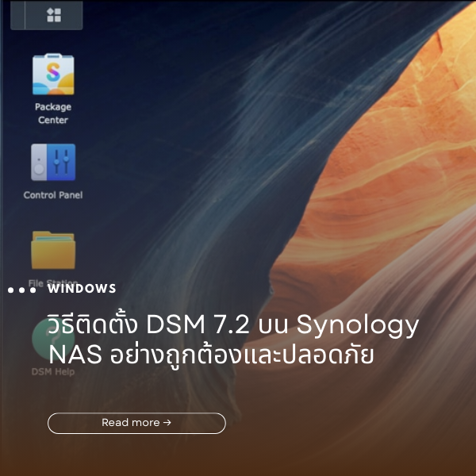The image size is (476, 476).
Task: Click the three dots beside WINDOWS
Action: (x=21, y=290)
